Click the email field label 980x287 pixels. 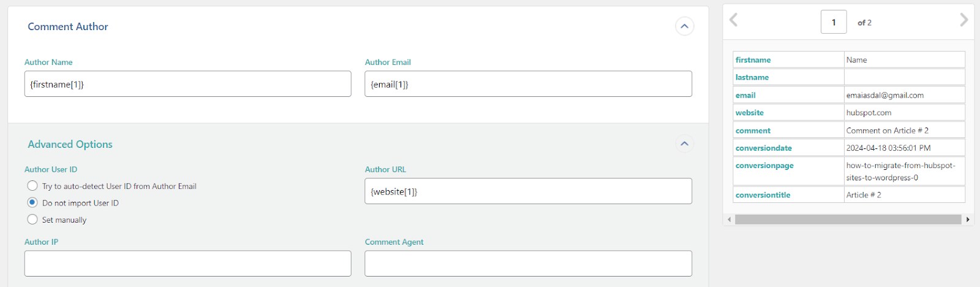coord(745,95)
